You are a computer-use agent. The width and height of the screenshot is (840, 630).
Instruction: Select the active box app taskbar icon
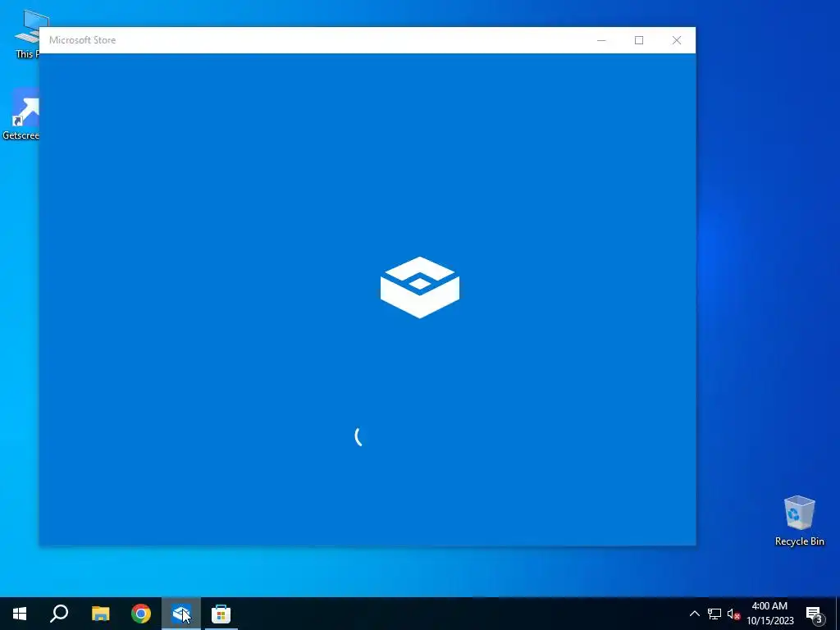[181, 614]
